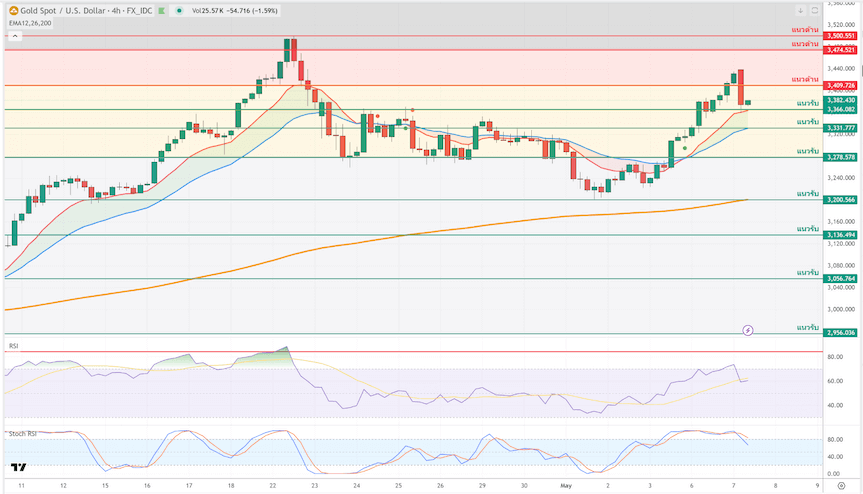Click the 3,409.726 resistance price label

click(840, 86)
